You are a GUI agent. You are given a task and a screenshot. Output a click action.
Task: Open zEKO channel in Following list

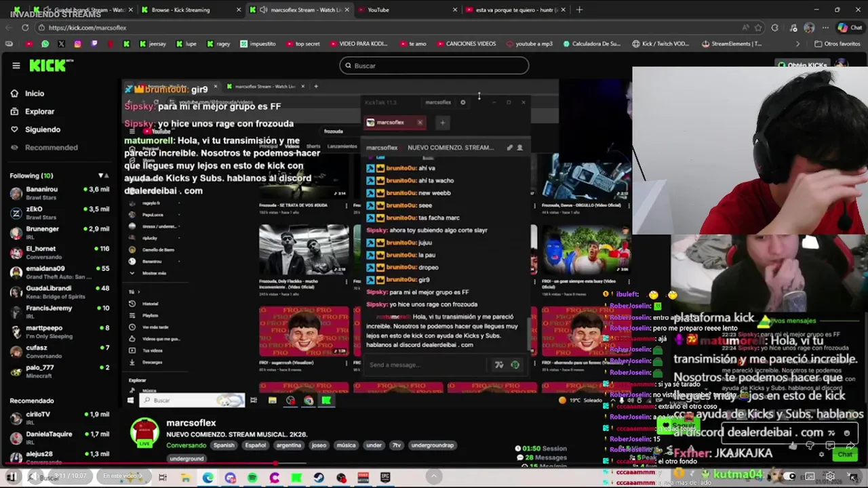[x=60, y=212]
